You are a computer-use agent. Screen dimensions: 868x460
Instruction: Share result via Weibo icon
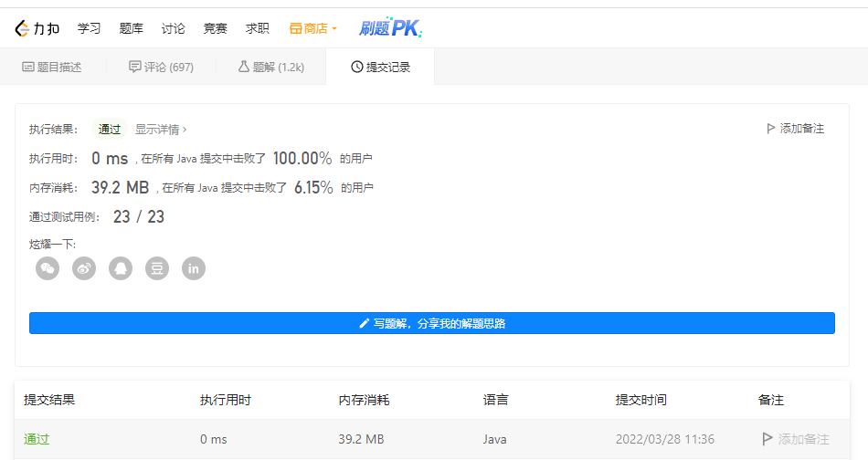(84, 268)
